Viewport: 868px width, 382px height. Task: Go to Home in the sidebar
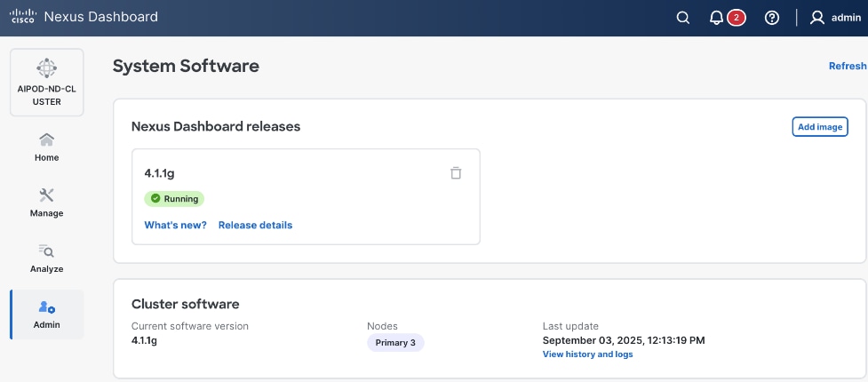tap(46, 147)
